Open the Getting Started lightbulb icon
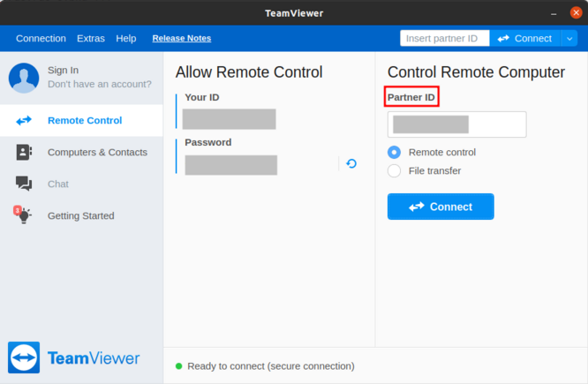This screenshot has width=588, height=384. tap(23, 215)
